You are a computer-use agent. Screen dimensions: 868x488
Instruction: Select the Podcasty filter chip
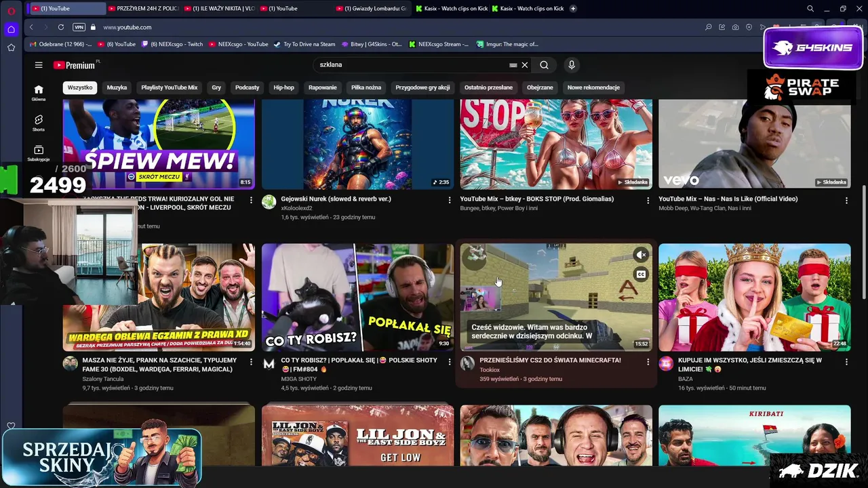click(247, 87)
